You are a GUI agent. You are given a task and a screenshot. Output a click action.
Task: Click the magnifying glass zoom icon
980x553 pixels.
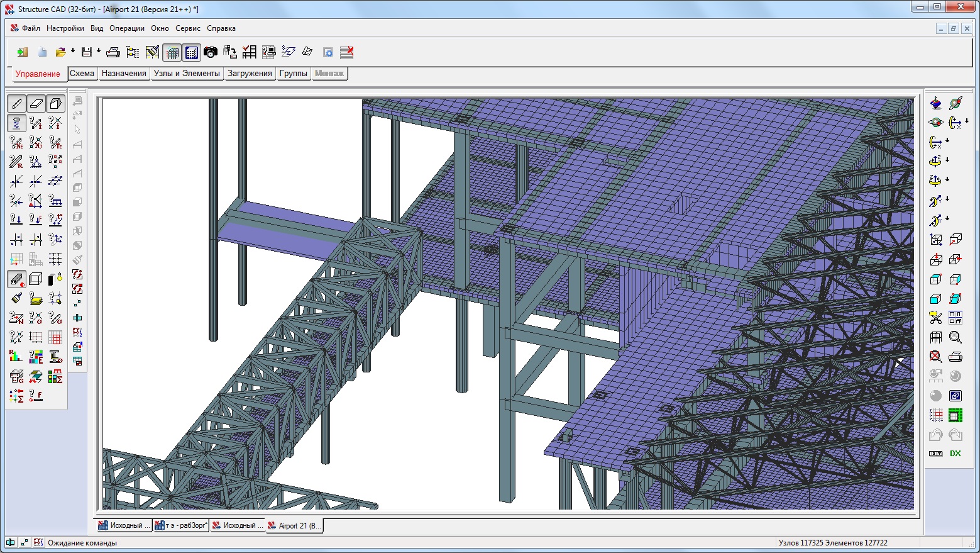tap(955, 338)
